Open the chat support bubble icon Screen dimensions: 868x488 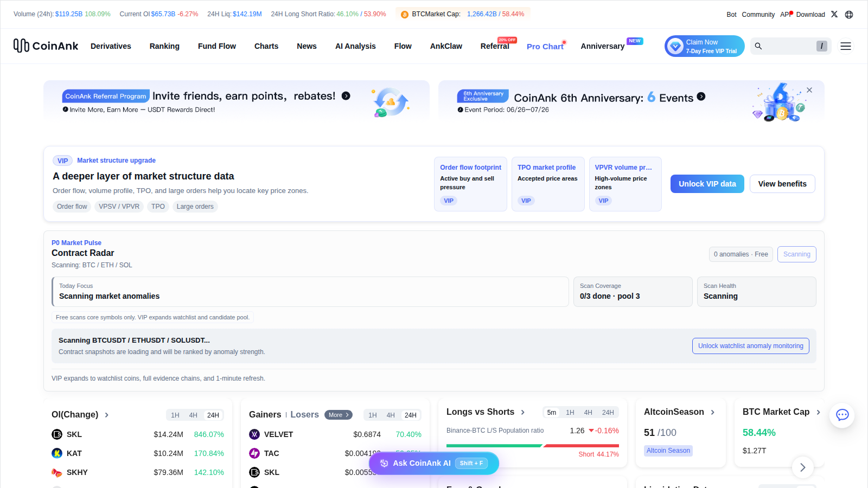pyautogui.click(x=842, y=415)
